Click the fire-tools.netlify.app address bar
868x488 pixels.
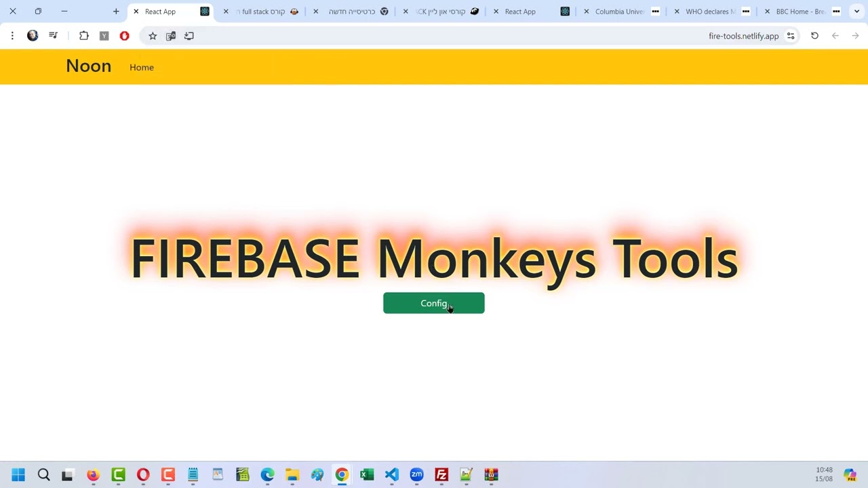(x=743, y=36)
